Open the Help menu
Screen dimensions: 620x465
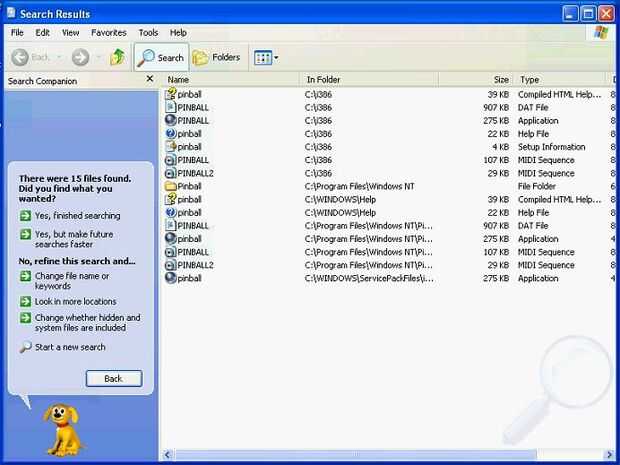(x=178, y=33)
